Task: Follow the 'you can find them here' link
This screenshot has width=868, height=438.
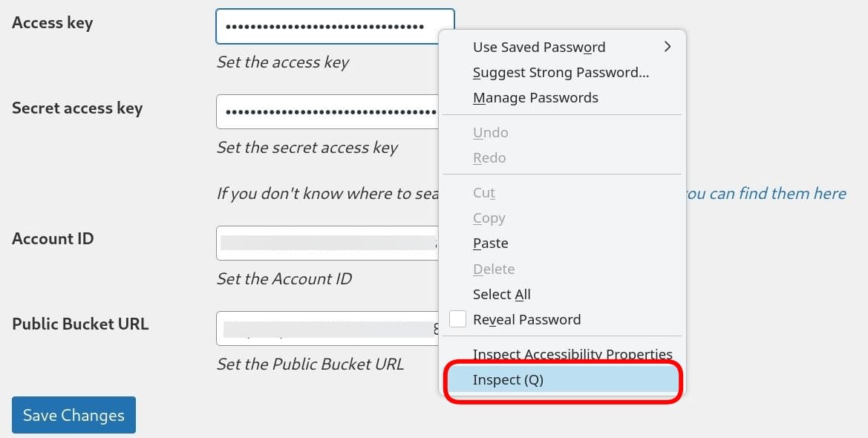Action: tap(766, 194)
